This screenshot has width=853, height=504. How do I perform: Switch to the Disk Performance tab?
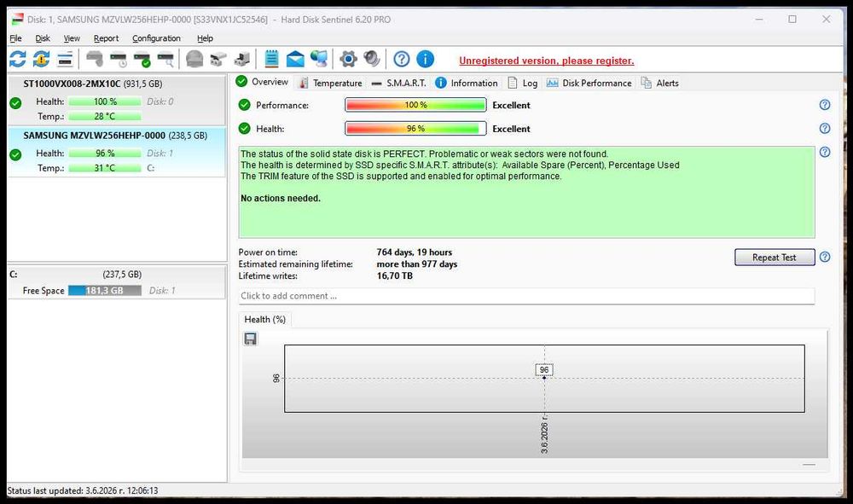point(589,83)
